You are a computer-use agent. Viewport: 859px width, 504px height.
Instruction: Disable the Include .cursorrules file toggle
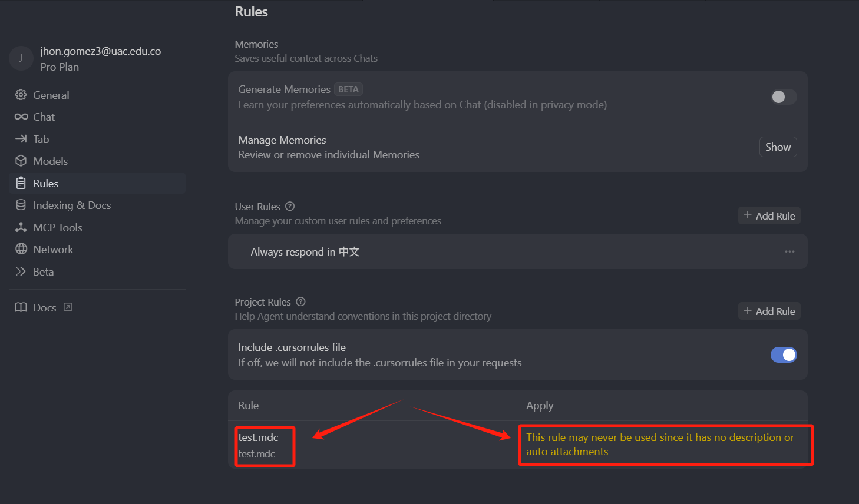pos(784,354)
